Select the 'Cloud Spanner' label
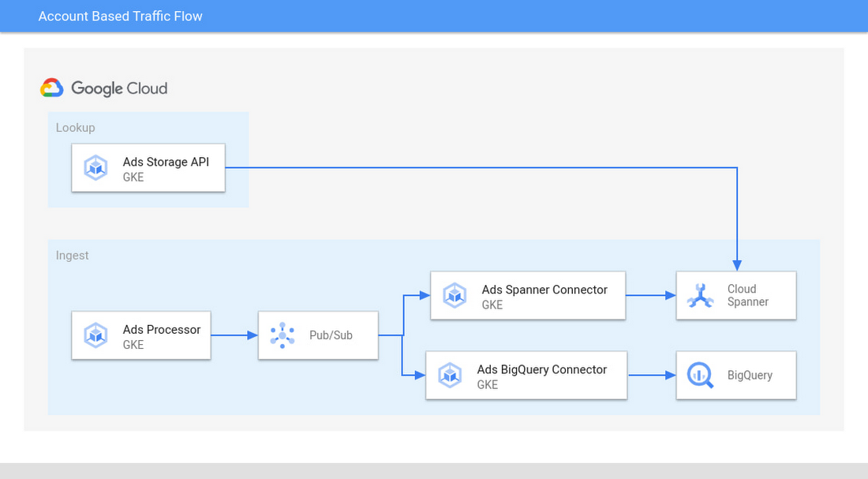The height and width of the screenshot is (479, 868). click(748, 295)
